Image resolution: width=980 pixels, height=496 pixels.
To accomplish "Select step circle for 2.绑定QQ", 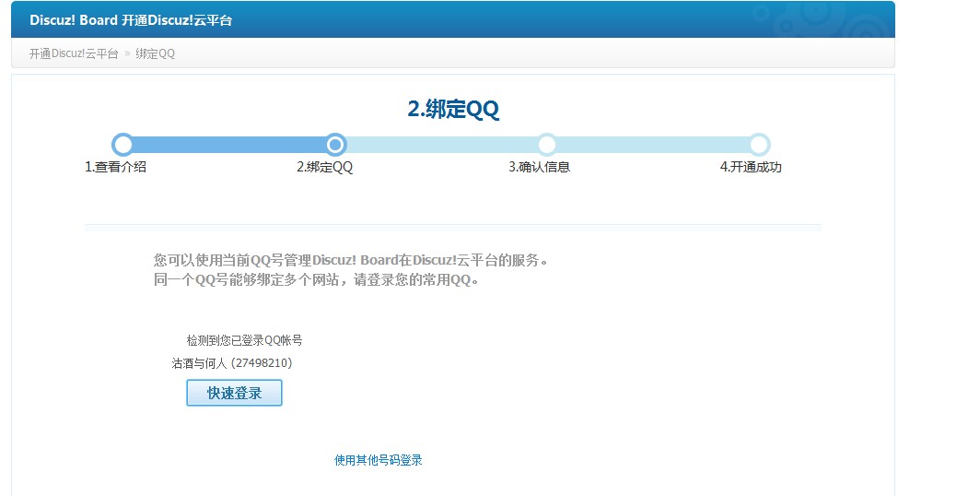I will (x=335, y=145).
